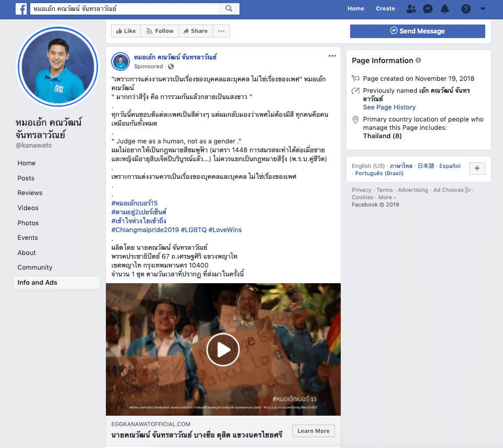Play the sponsored video
This screenshot has height=448, width=503.
tap(223, 349)
